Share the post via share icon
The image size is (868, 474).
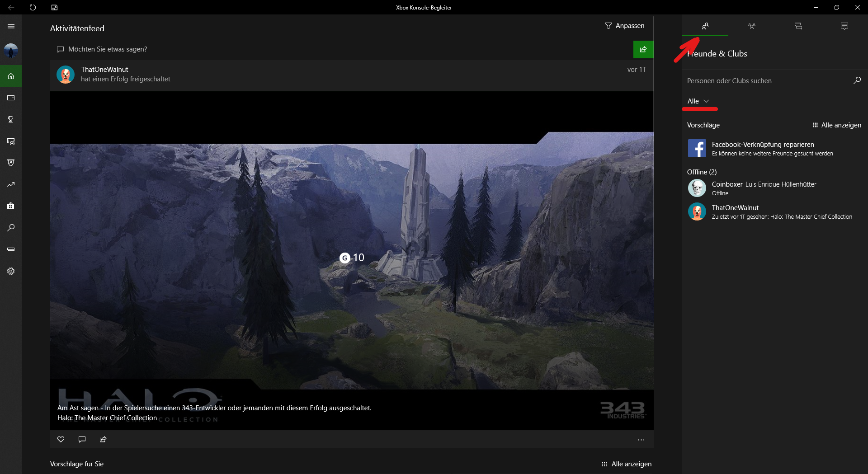point(103,439)
